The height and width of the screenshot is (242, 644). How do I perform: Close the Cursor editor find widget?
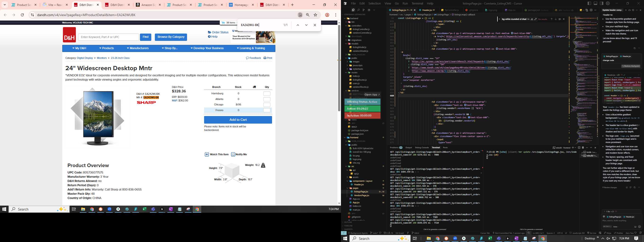564,19
